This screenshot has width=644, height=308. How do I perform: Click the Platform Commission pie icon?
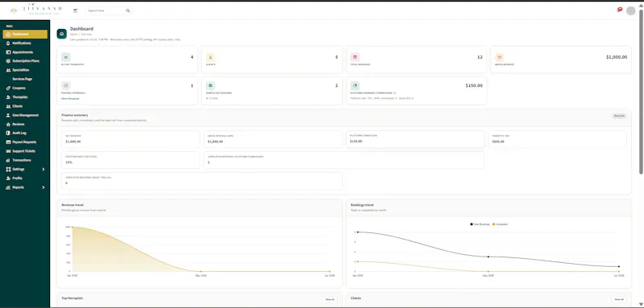click(355, 86)
